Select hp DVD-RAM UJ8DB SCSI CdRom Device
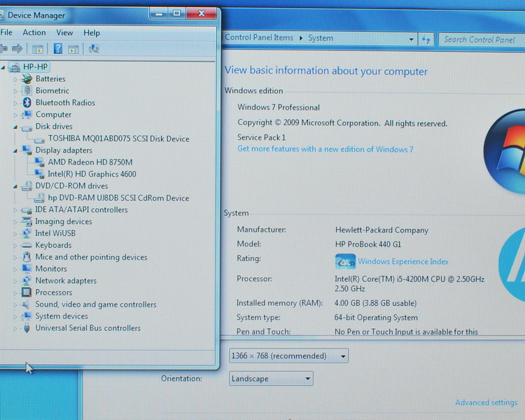 pos(118,198)
